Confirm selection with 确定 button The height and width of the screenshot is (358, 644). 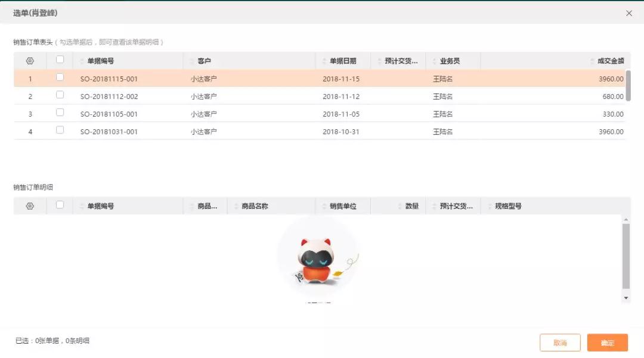tap(607, 343)
